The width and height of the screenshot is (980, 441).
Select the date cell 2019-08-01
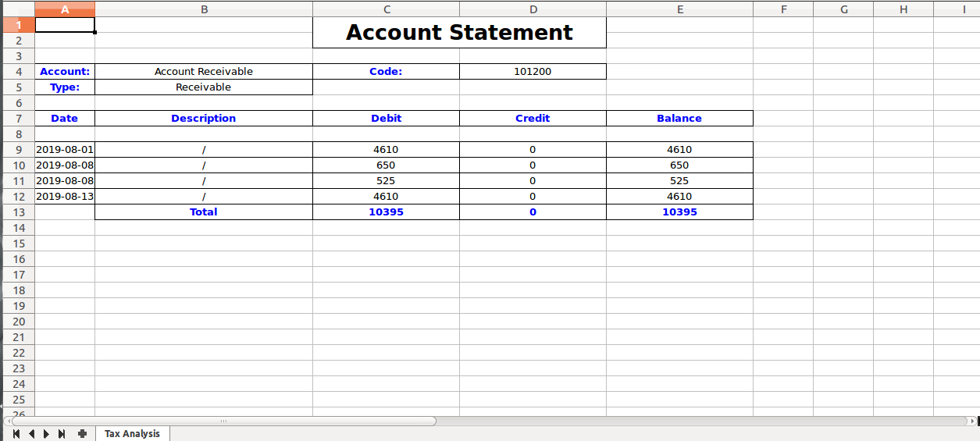[65, 150]
